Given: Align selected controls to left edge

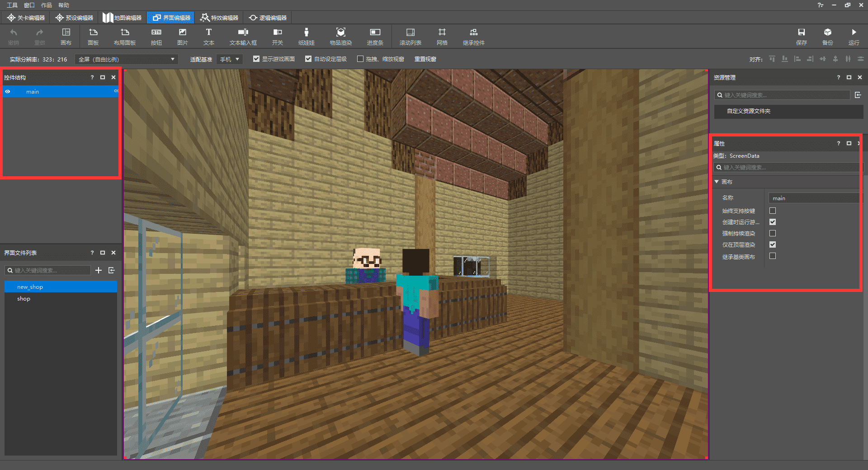Looking at the screenshot, I should (x=797, y=59).
